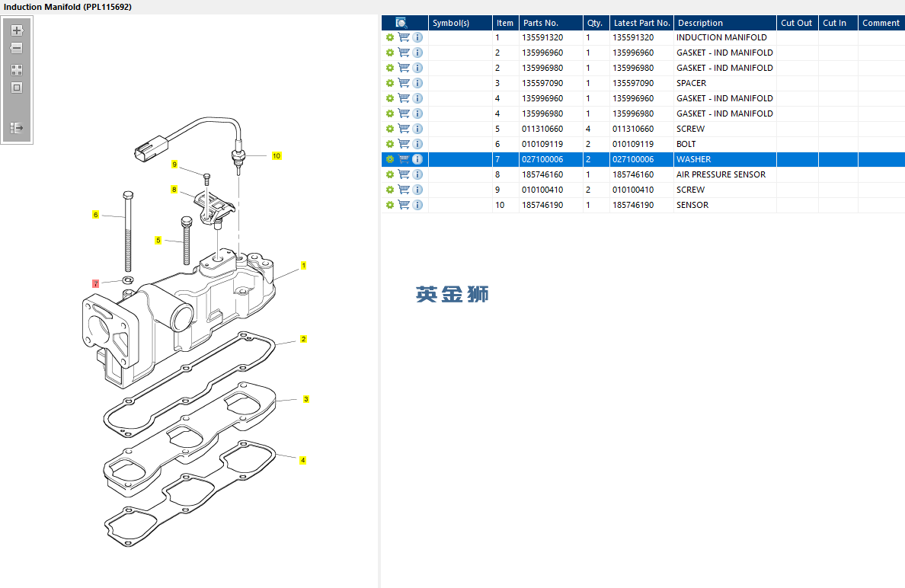This screenshot has width=905, height=588.
Task: Open info for item 2 part 135996980
Action: tap(417, 68)
